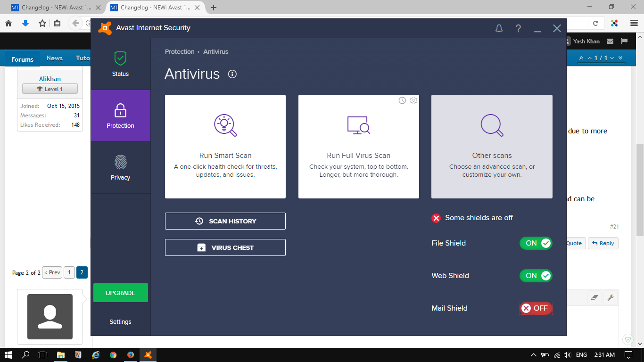Open the Windows Start menu
This screenshot has height=362, width=644.
point(8,355)
